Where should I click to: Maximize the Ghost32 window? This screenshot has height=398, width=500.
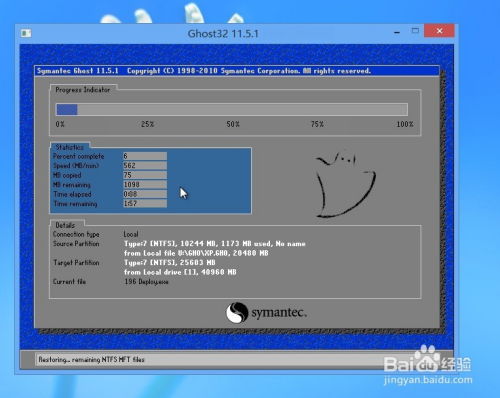[415, 31]
